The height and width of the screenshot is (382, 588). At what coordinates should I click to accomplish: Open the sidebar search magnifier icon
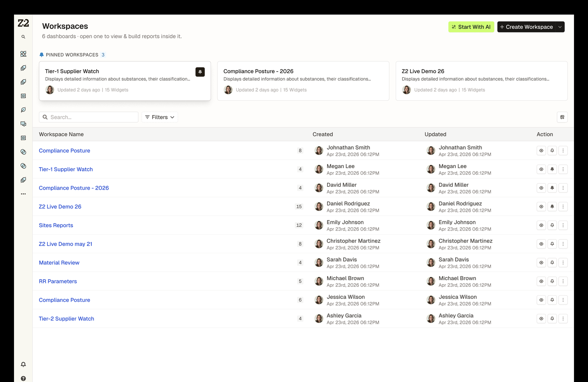[x=23, y=37]
